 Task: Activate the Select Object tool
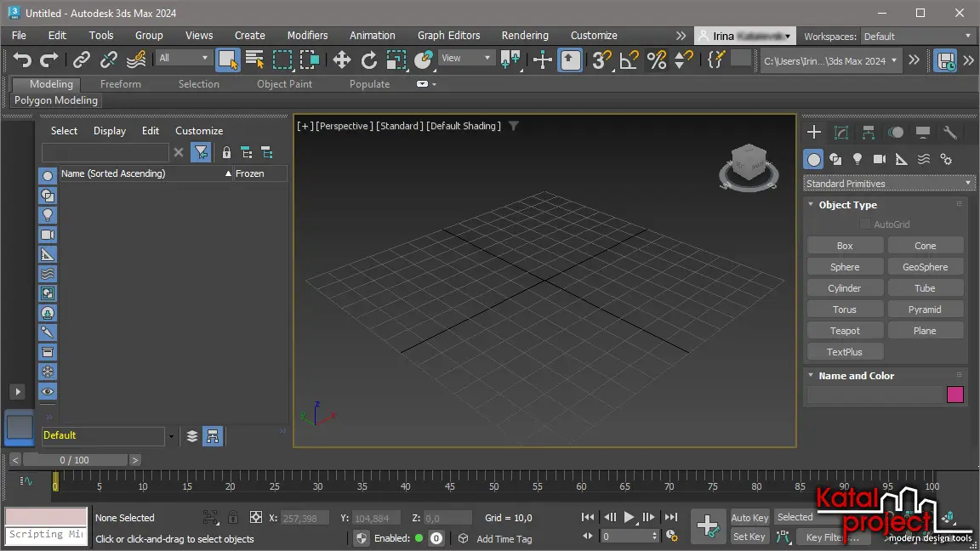pyautogui.click(x=227, y=60)
